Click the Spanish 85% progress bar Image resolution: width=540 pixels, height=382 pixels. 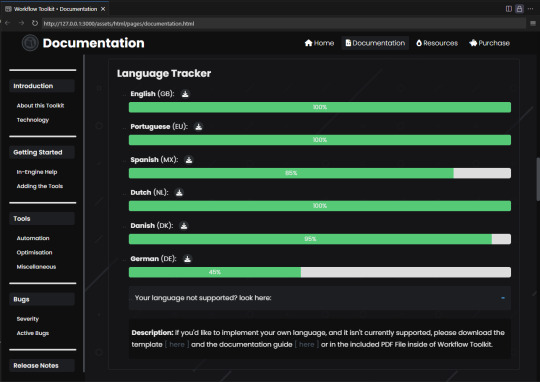tap(320, 173)
